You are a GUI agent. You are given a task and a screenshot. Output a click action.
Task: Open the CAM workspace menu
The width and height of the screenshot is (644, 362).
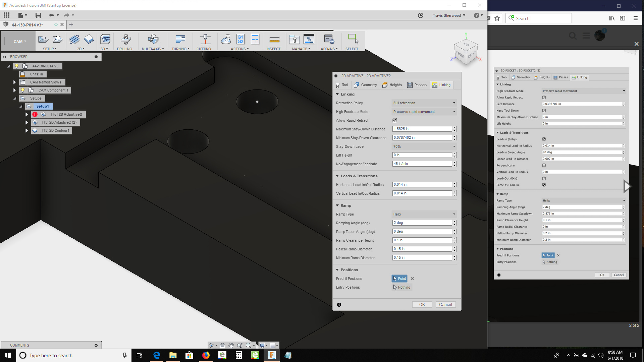tap(19, 41)
